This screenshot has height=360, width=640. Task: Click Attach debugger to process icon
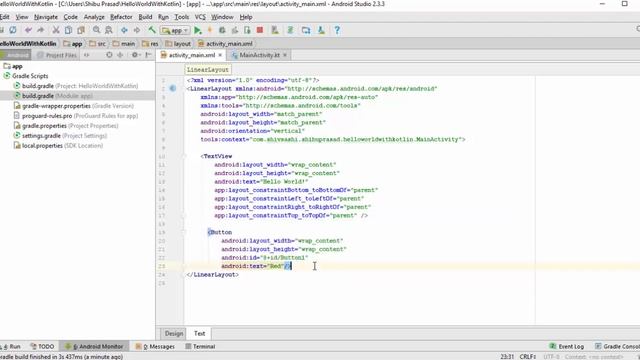tap(247, 30)
